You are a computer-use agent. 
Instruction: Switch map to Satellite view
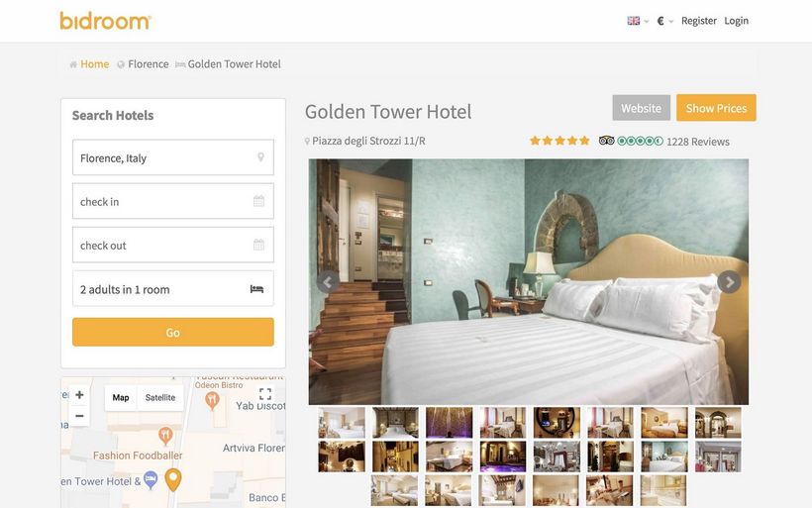160,398
